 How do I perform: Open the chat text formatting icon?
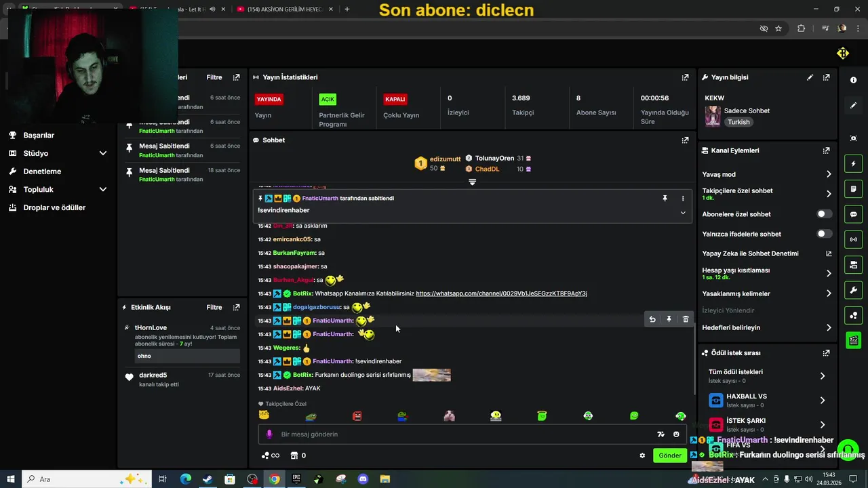[x=660, y=434]
